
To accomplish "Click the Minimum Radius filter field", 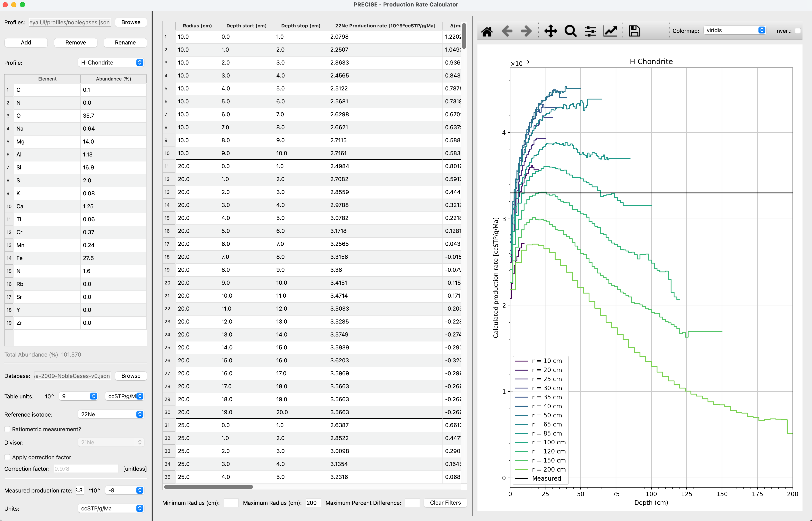I will tap(231, 503).
